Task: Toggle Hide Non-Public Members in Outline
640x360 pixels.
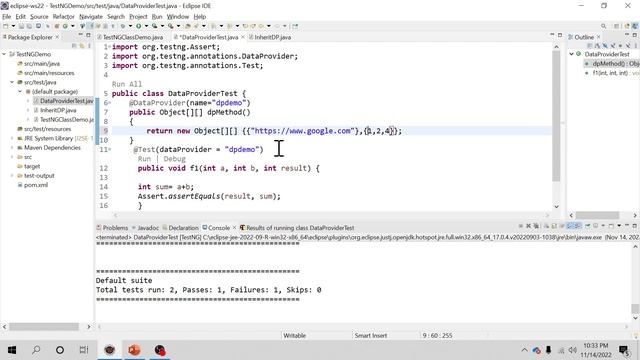Action: (620, 46)
